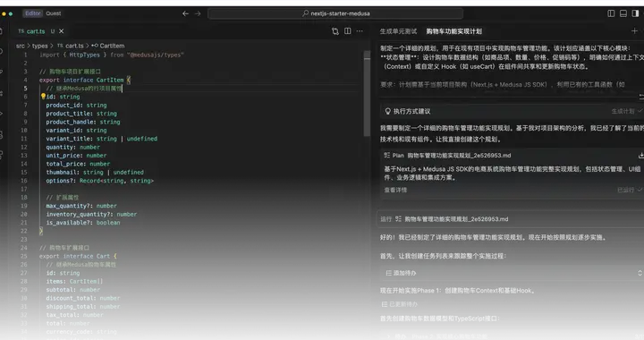The image size is (644, 340).
Task: Click the editor vertical scrollbar
Action: coord(367,95)
